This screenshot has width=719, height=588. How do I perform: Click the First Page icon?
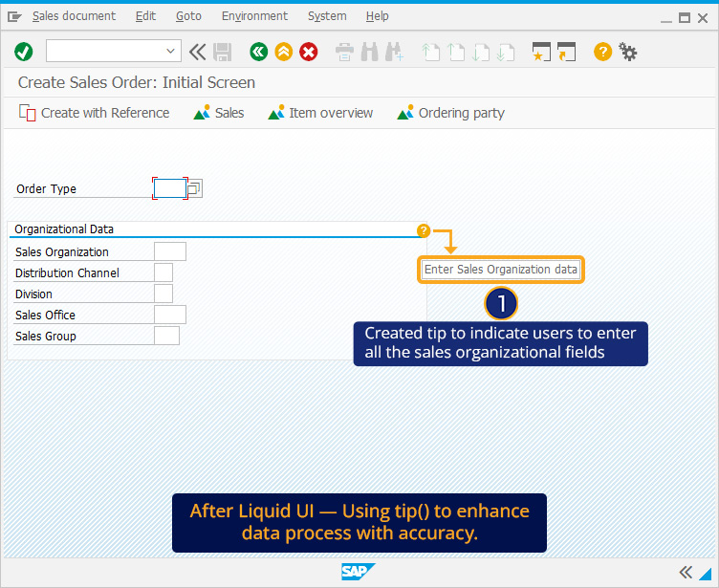(x=430, y=53)
